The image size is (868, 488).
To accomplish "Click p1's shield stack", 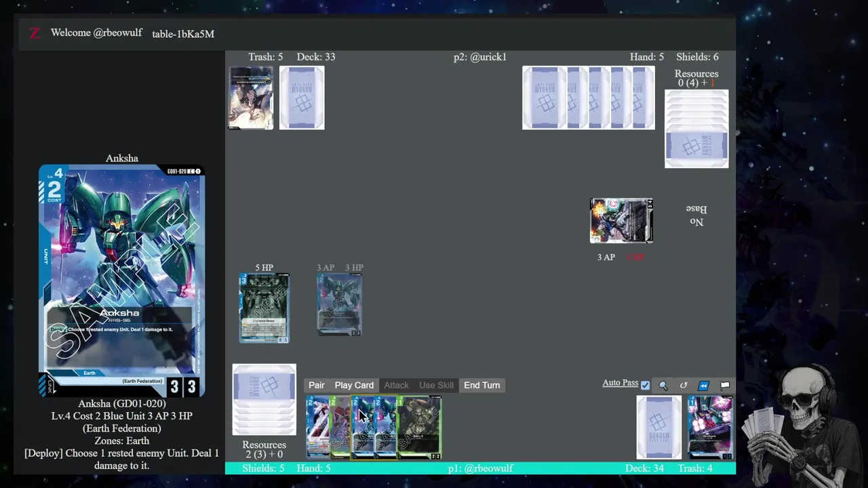I will click(x=264, y=400).
